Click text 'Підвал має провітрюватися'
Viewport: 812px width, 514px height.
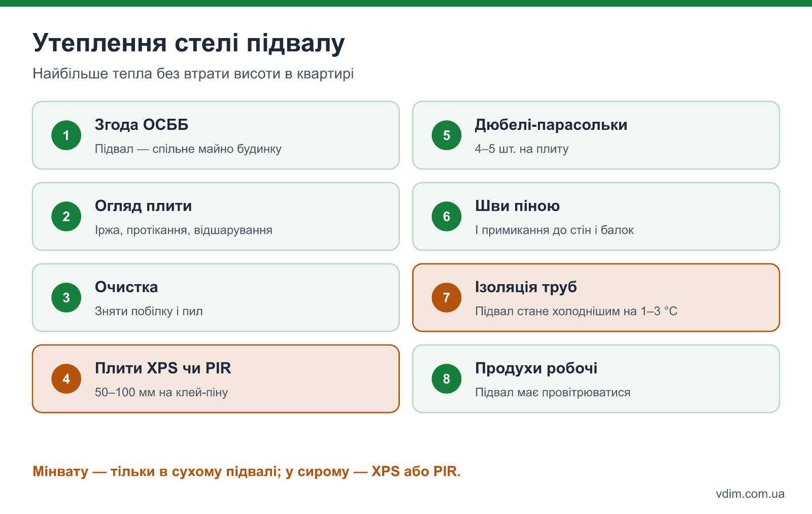[553, 393]
